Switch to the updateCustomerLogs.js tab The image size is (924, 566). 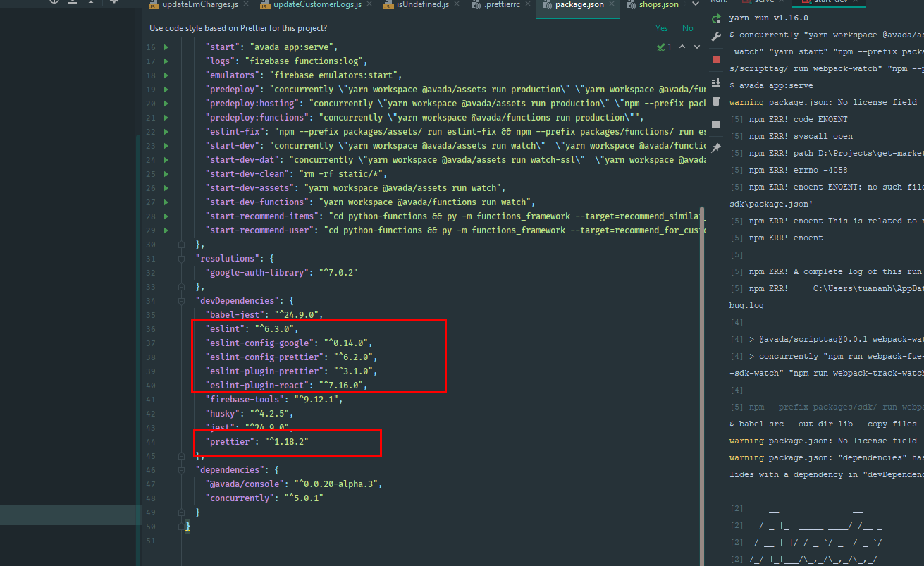[316, 5]
